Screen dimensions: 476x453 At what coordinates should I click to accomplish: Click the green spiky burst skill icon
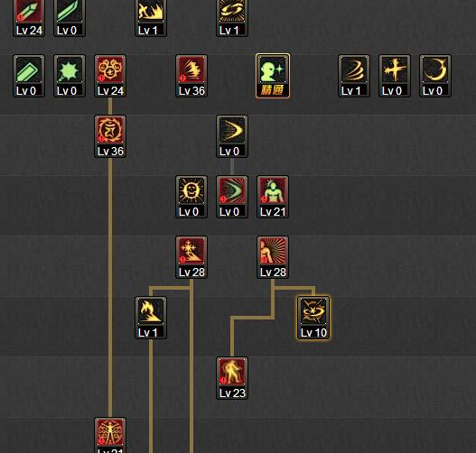(70, 76)
